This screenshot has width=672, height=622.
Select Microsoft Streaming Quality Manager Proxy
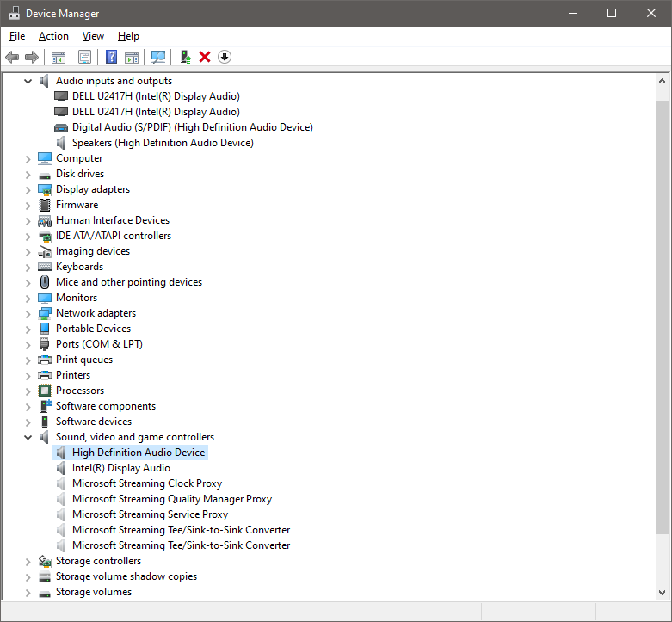172,499
